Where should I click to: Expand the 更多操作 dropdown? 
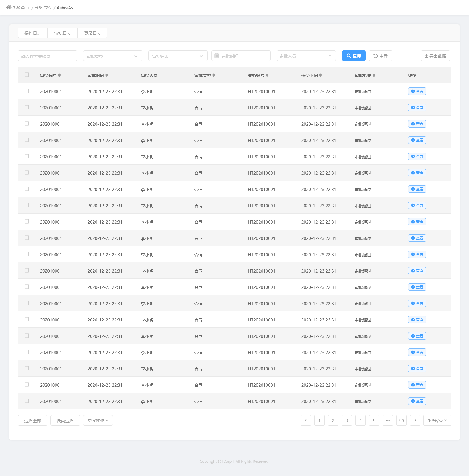[x=98, y=421]
